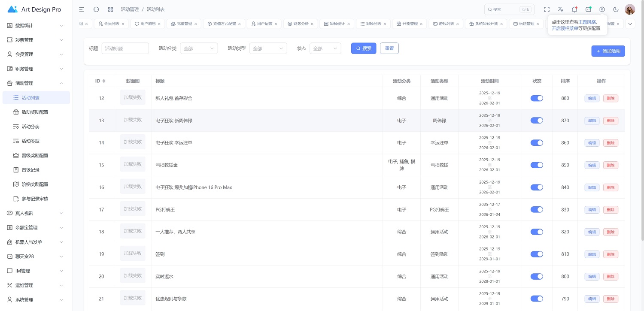Open the notifications bell icon
The width and height of the screenshot is (644, 311).
574,9
